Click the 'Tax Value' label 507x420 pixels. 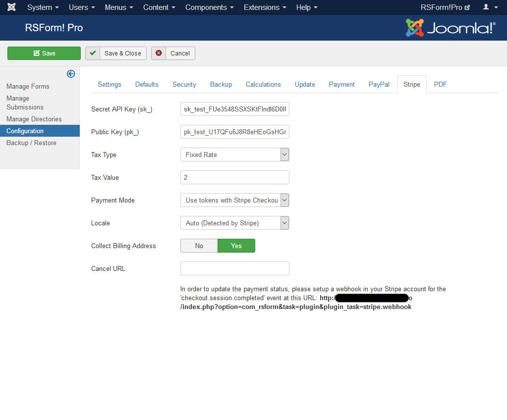(105, 177)
